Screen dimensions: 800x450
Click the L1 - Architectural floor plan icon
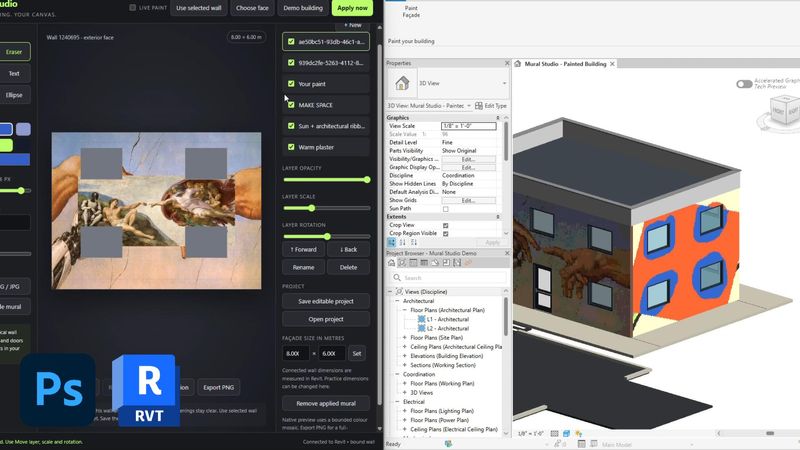pyautogui.click(x=421, y=319)
